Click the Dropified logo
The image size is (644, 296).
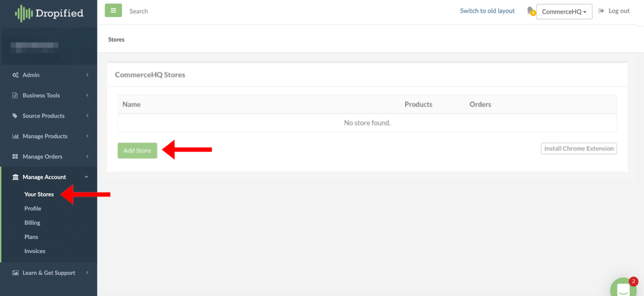coord(49,13)
